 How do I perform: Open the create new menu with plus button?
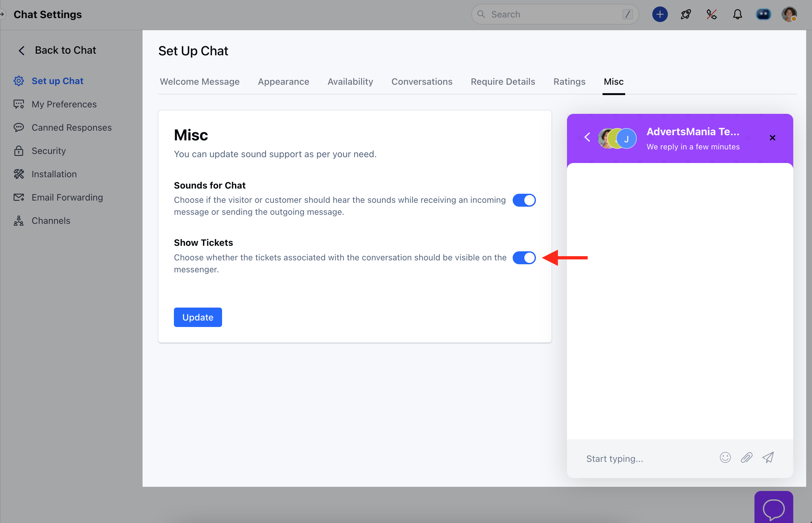[659, 14]
